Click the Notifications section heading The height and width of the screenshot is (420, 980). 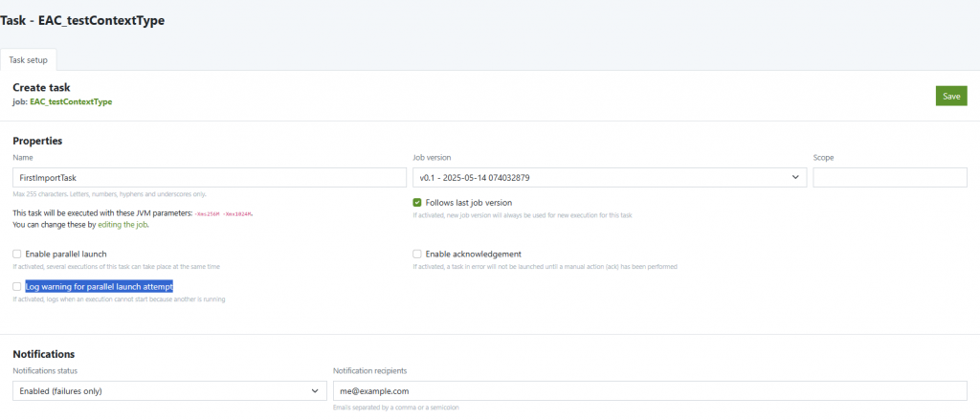(x=44, y=354)
